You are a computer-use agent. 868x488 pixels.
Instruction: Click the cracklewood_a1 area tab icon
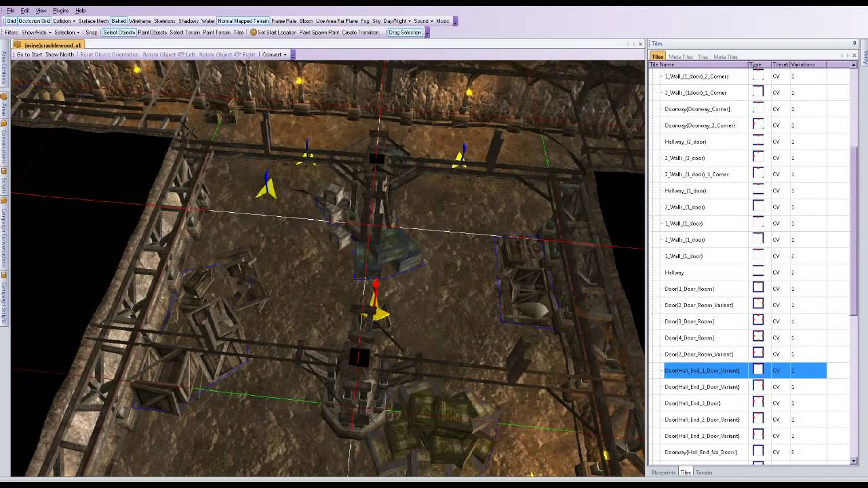click(x=18, y=45)
